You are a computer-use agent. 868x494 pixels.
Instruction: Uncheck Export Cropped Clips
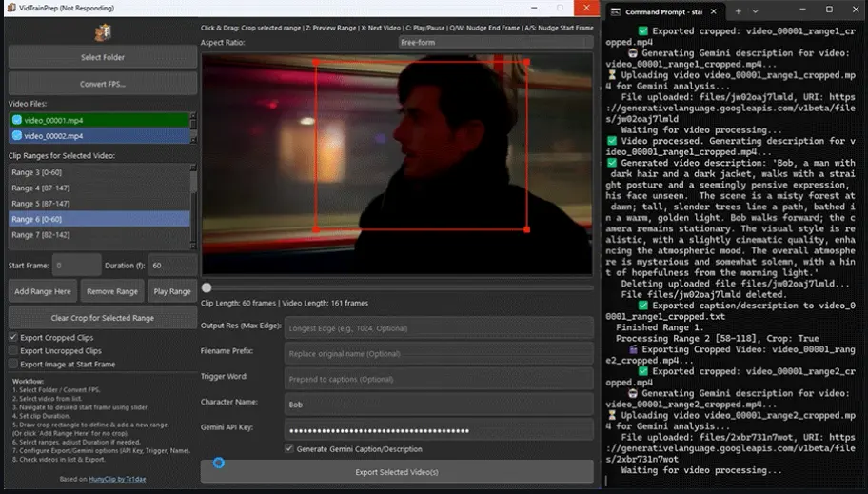(x=13, y=338)
